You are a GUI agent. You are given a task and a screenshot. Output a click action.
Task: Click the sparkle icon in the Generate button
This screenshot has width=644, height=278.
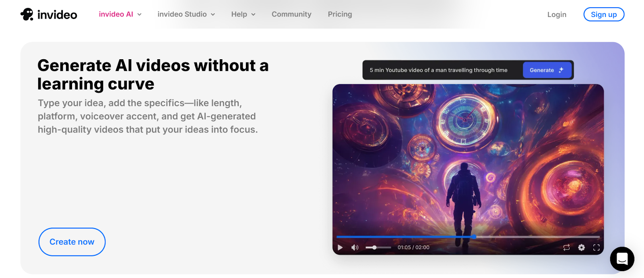point(561,70)
